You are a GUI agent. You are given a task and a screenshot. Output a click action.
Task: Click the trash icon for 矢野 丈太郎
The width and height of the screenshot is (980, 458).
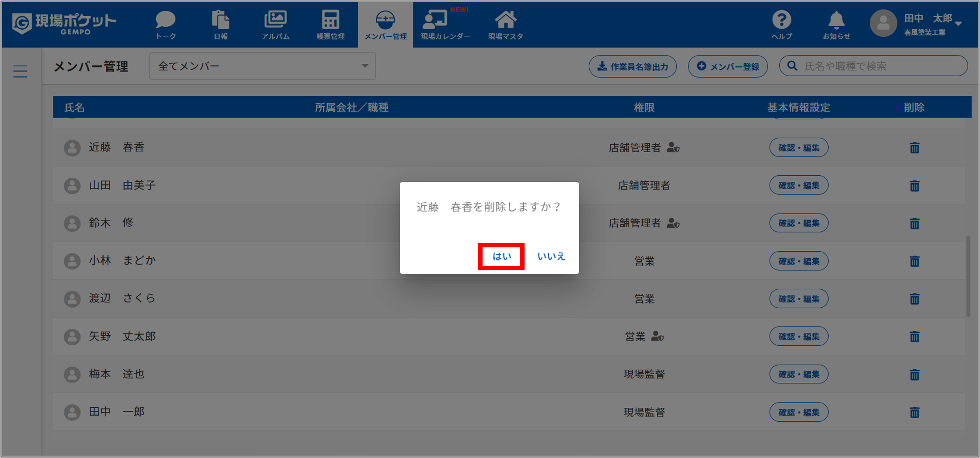[914, 337]
